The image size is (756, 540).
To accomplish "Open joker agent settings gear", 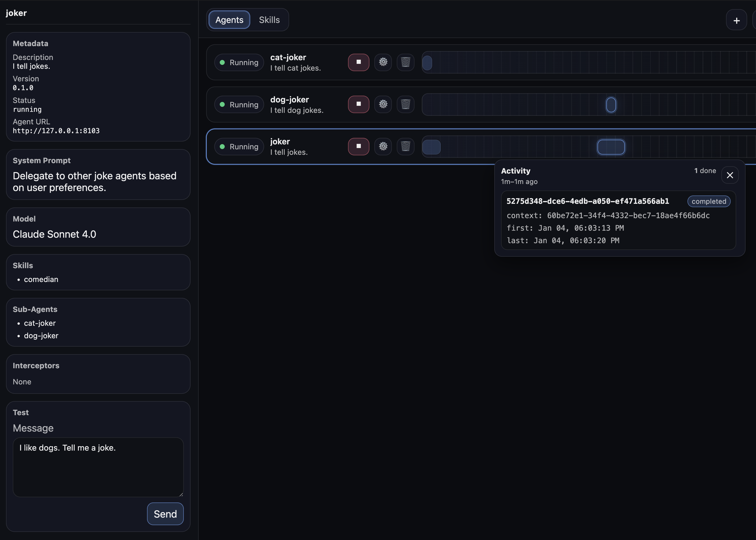I will tap(383, 146).
